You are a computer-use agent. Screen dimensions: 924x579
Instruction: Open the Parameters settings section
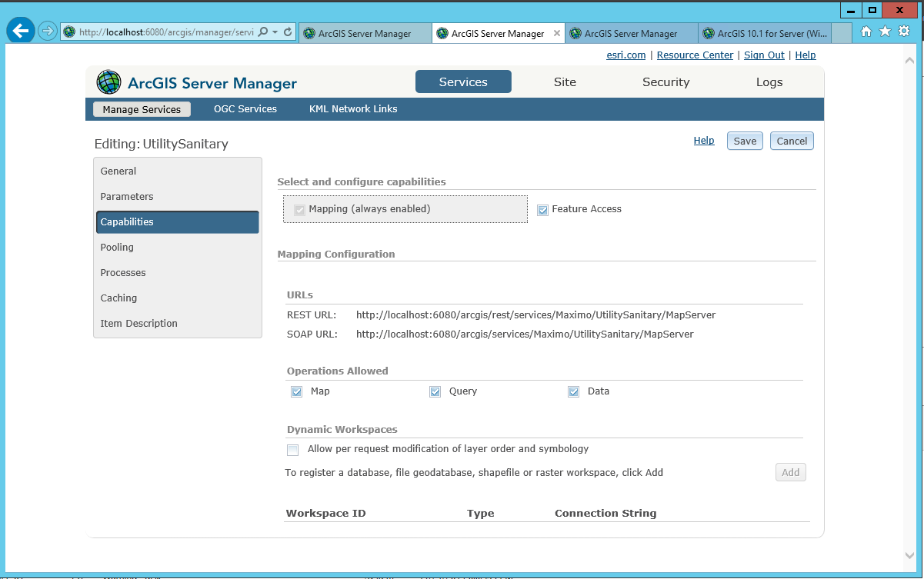point(178,197)
